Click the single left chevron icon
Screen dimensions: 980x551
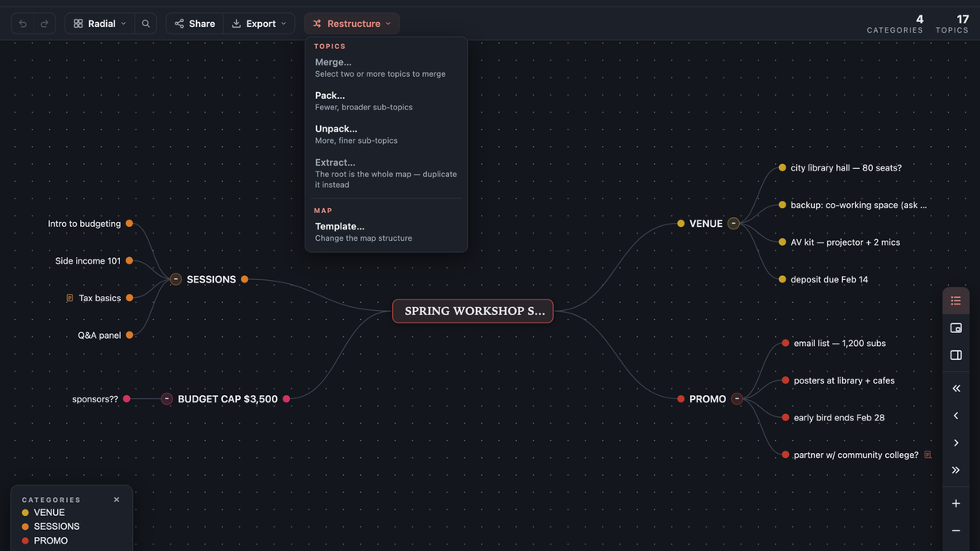(x=956, y=415)
